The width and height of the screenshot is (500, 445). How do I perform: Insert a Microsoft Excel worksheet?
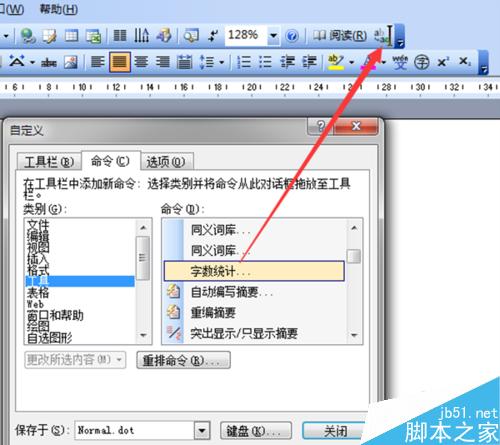pos(93,36)
